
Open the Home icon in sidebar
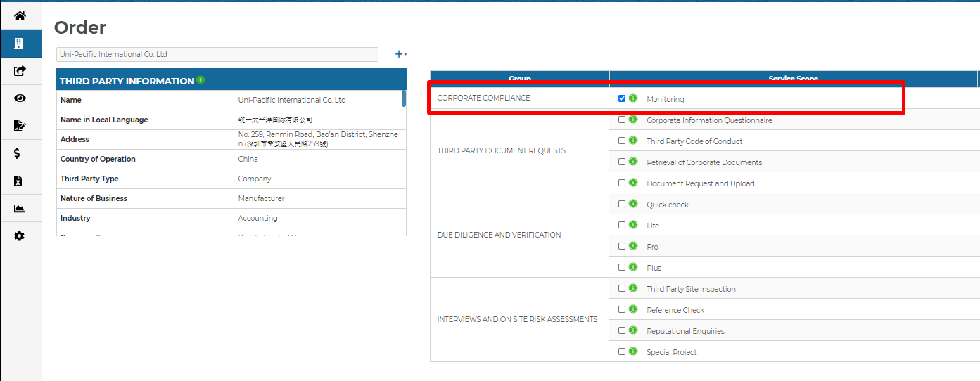[x=20, y=15]
